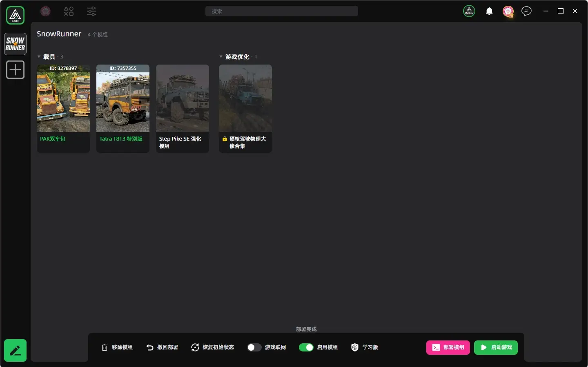The height and width of the screenshot is (367, 588).
Task: Focus the 搜索 search field
Action: coord(282,11)
